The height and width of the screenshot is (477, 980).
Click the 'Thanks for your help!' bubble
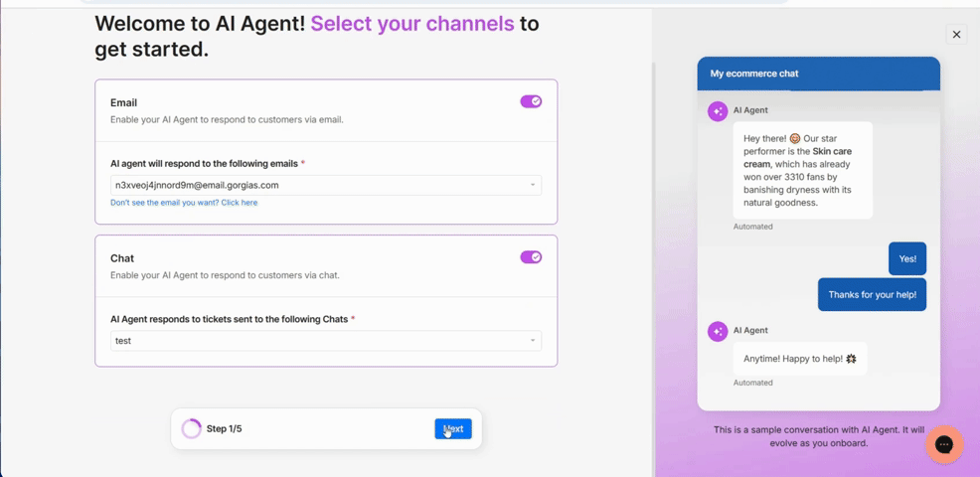pyautogui.click(x=872, y=294)
